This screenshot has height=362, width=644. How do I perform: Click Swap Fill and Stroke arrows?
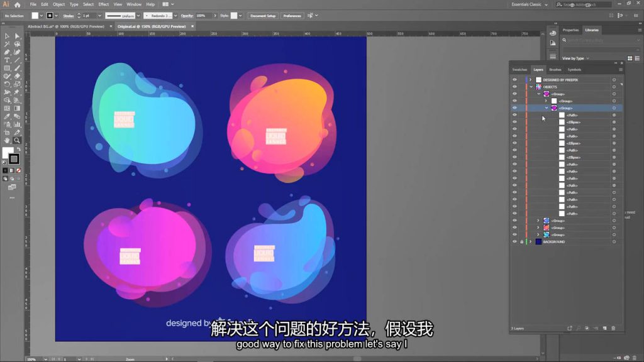tap(18, 149)
